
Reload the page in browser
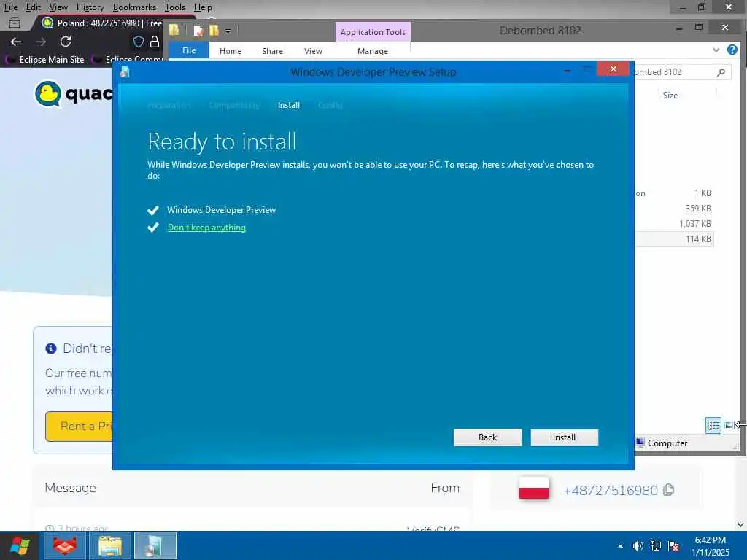pyautogui.click(x=66, y=42)
